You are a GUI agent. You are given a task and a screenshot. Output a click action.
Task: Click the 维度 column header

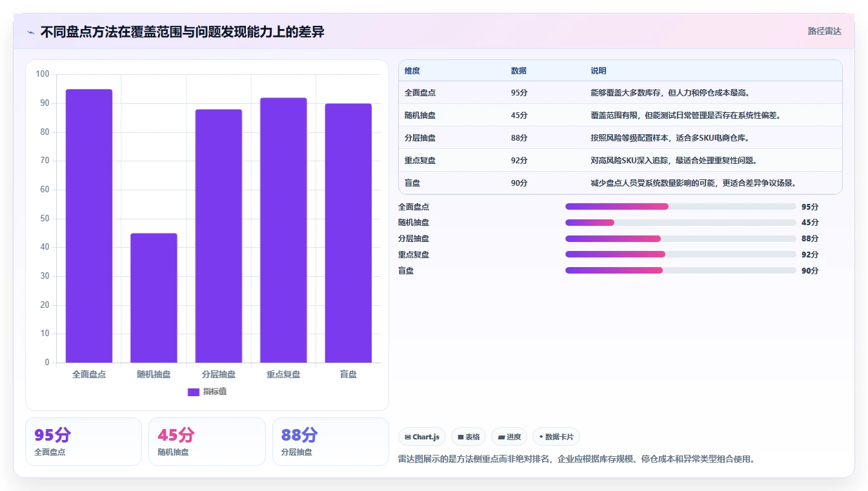(412, 71)
